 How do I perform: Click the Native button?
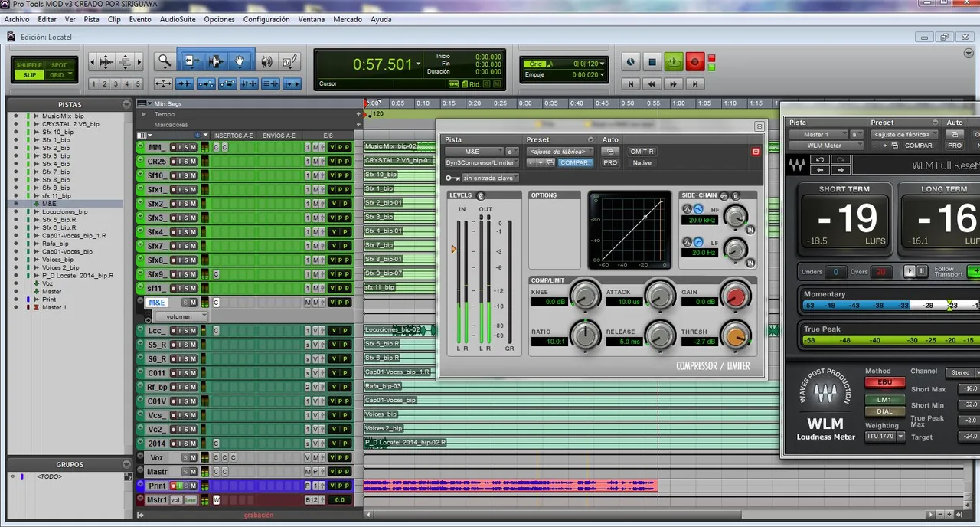pos(642,162)
